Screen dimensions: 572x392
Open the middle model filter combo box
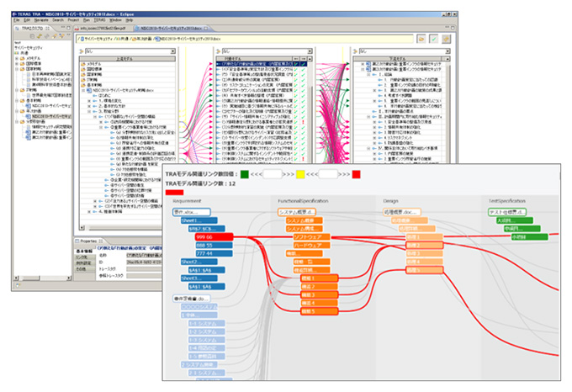pos(267,51)
